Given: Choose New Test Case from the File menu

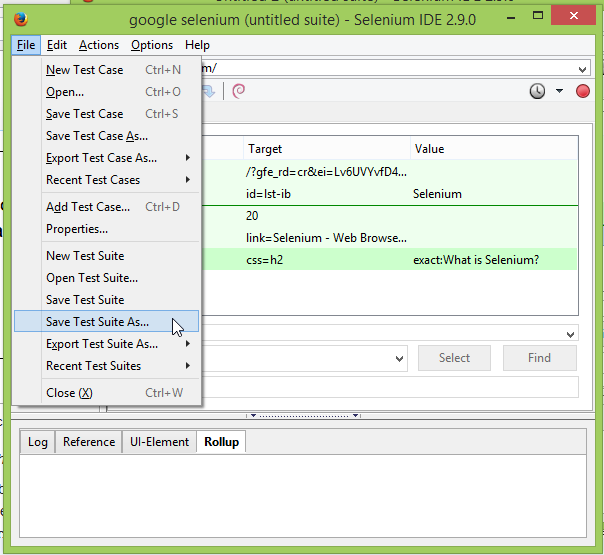Looking at the screenshot, I should [106, 70].
